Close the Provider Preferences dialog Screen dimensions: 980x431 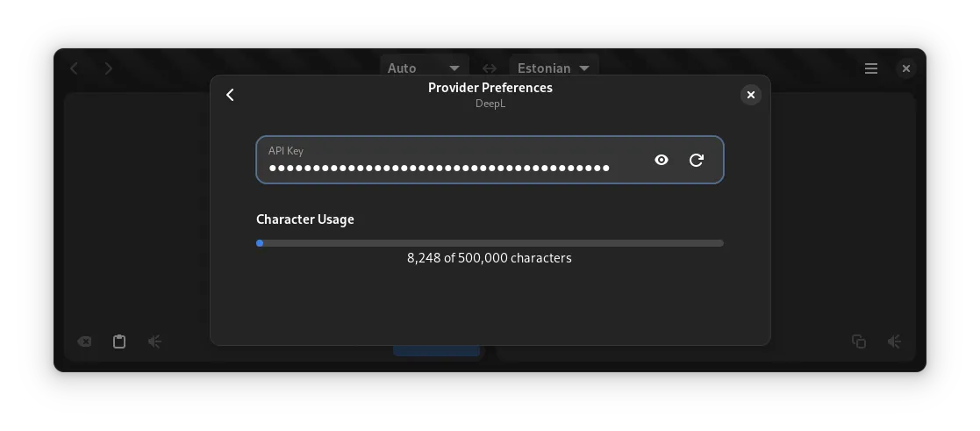coord(750,95)
